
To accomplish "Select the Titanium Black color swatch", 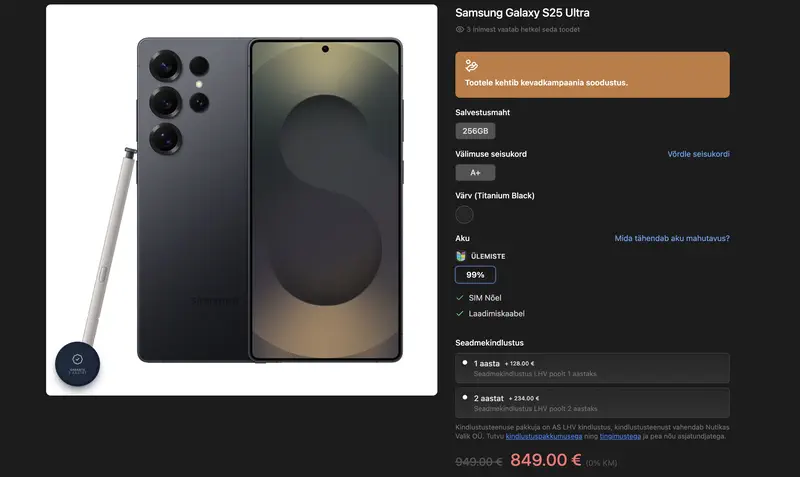I will tap(464, 214).
